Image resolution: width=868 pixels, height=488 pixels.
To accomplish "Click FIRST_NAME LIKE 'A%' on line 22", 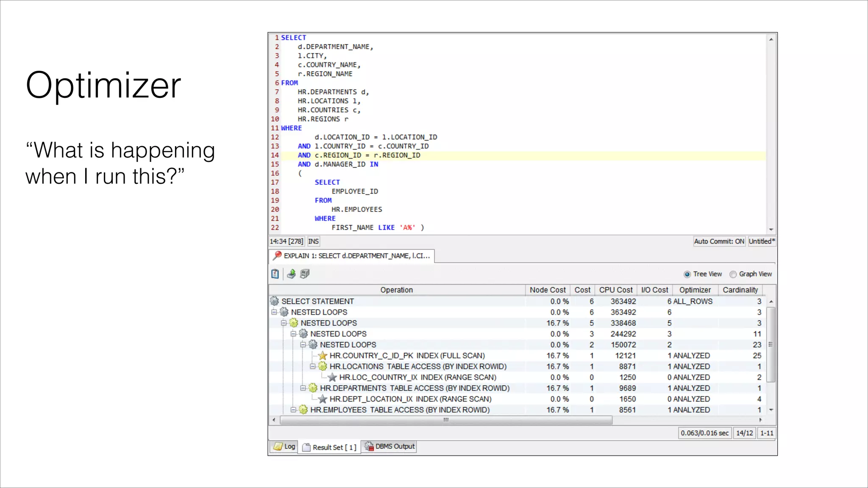I will 373,228.
